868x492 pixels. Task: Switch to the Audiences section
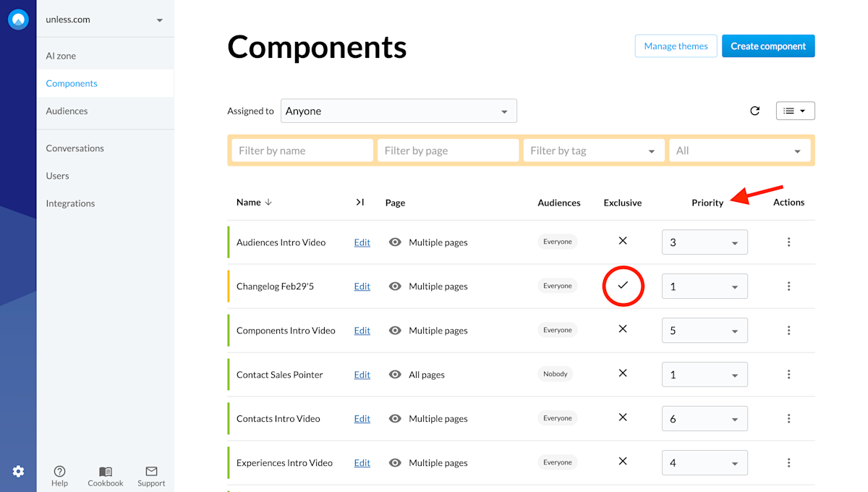point(67,111)
